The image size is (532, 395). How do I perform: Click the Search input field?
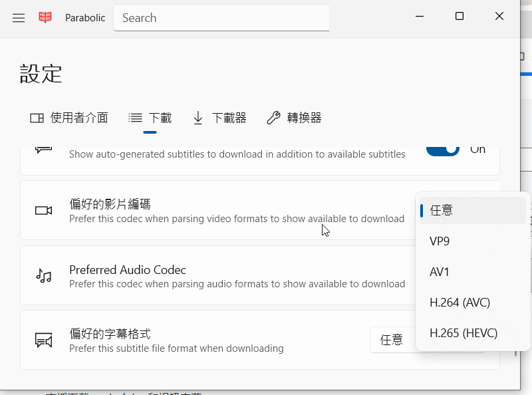[221, 18]
